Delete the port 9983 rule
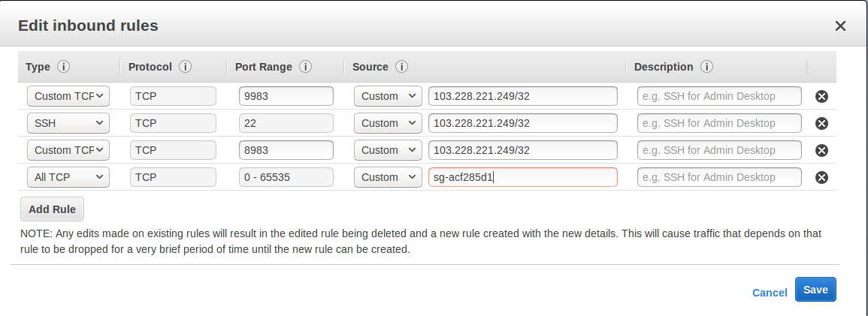868x316 pixels. coord(821,96)
